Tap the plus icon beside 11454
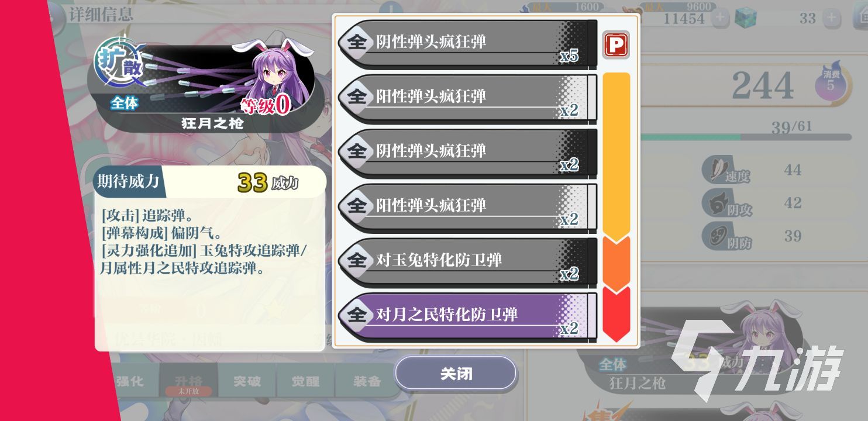This screenshot has width=868, height=421. [x=720, y=18]
